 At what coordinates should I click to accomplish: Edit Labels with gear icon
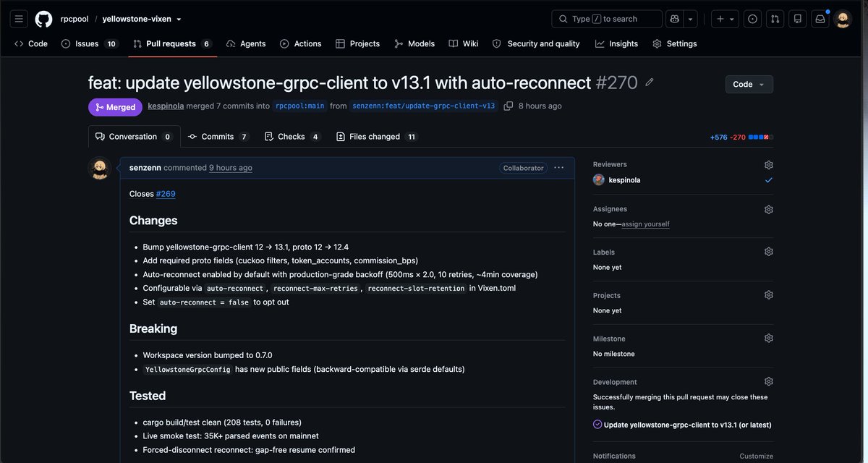click(x=769, y=252)
